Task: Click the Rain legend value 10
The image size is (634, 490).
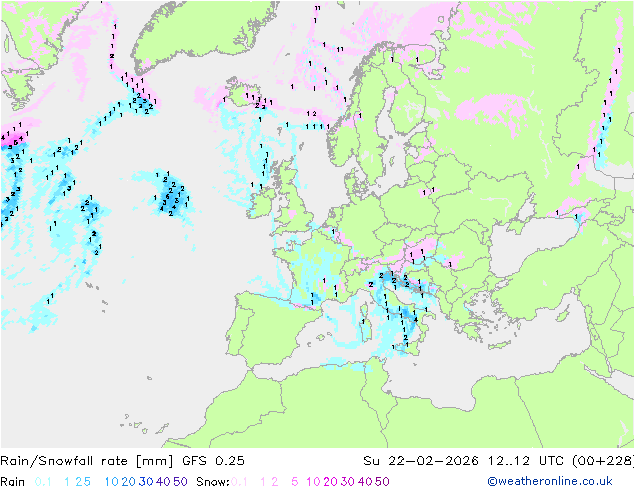Action: [111, 482]
